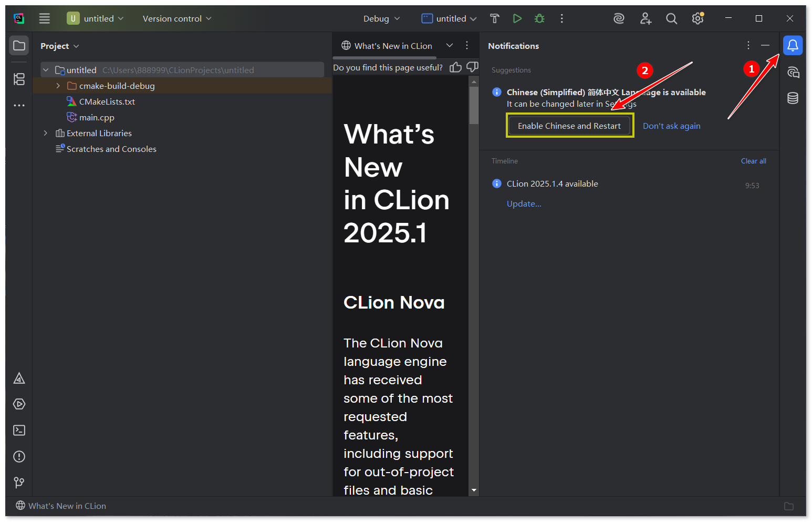Click the Update... link
Viewport: 812px width, 522px height.
[524, 203]
